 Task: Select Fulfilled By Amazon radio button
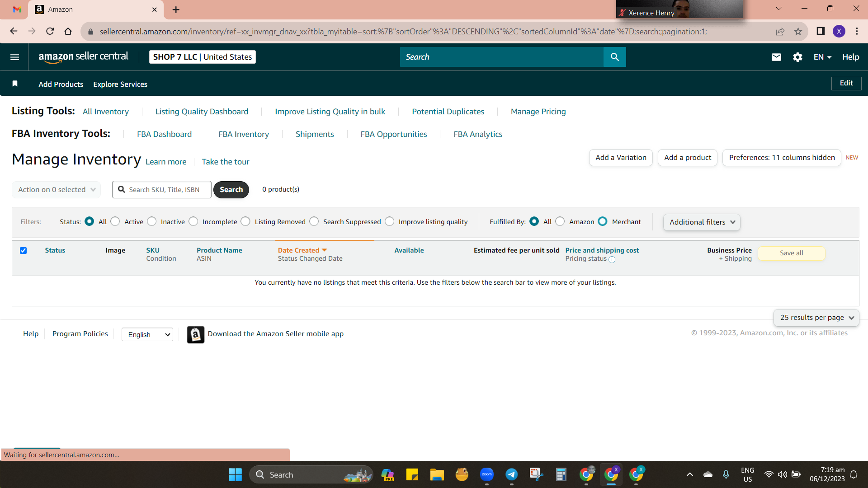560,221
